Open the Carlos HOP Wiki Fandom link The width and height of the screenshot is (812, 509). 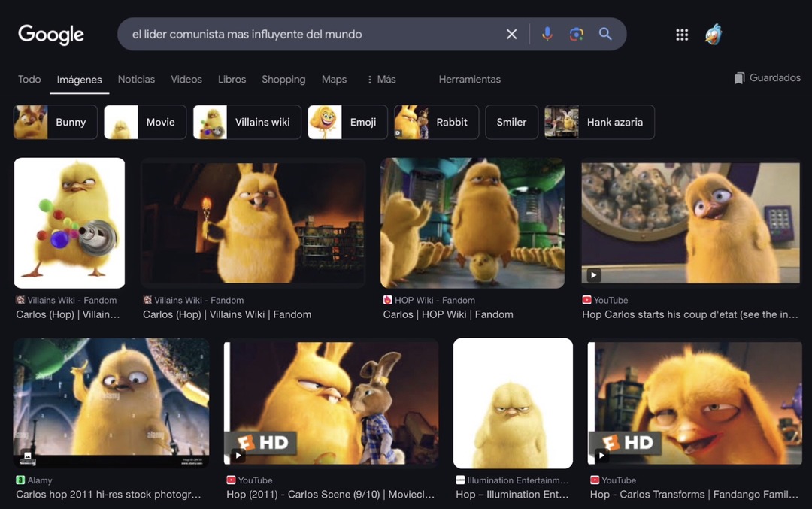pos(448,314)
